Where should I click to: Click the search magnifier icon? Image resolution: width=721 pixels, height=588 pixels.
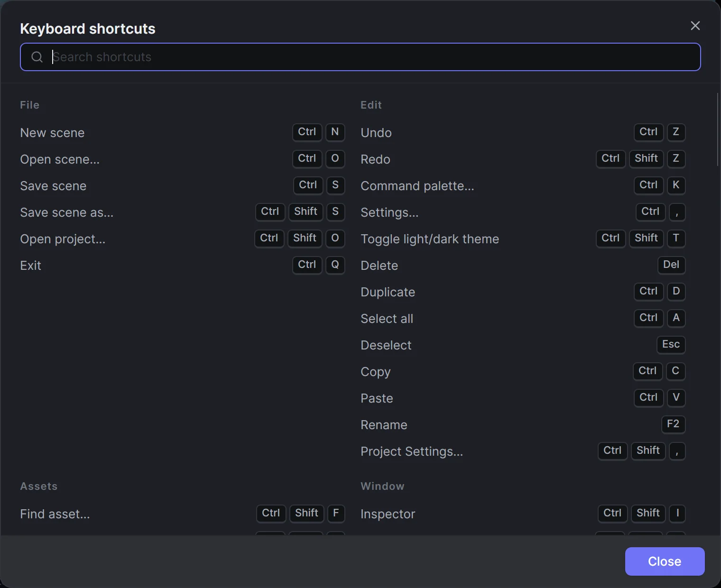point(37,57)
